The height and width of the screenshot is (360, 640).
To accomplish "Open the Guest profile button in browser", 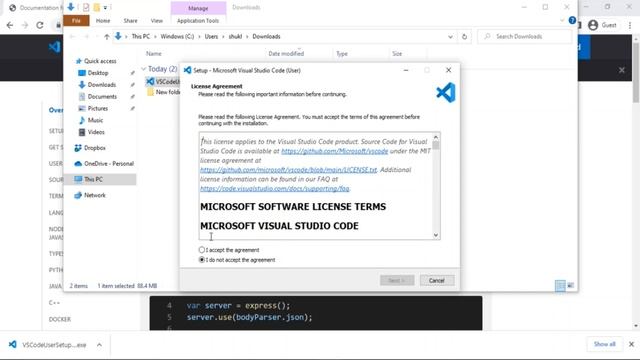I will point(602,25).
